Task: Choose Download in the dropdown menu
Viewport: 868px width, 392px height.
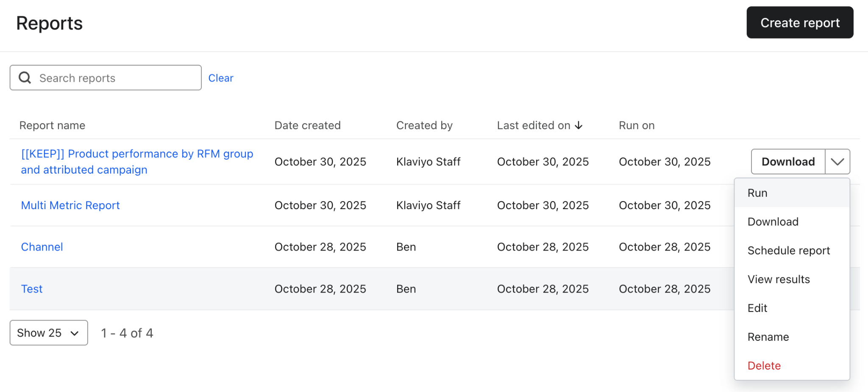Action: coord(773,222)
